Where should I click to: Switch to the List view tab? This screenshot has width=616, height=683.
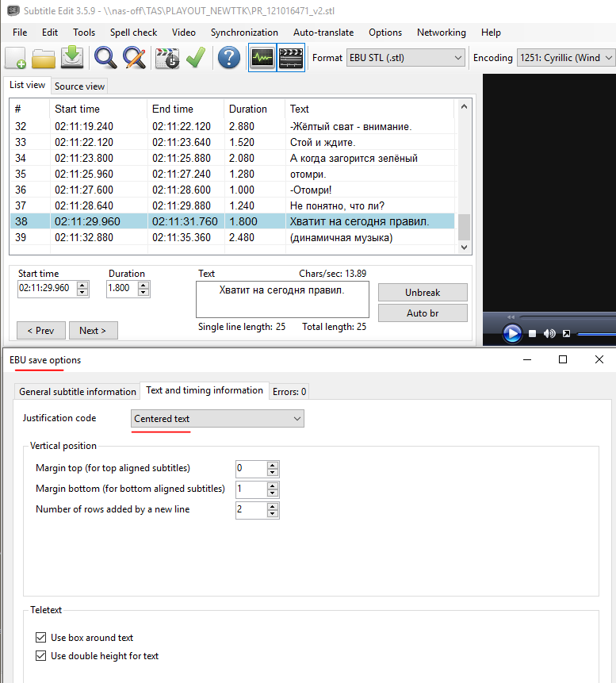pyautogui.click(x=27, y=85)
